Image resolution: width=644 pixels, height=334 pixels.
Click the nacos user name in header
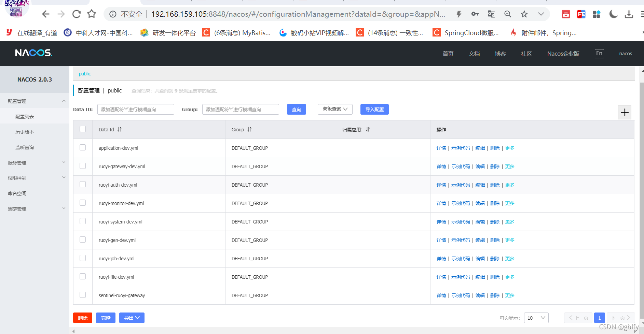point(626,54)
